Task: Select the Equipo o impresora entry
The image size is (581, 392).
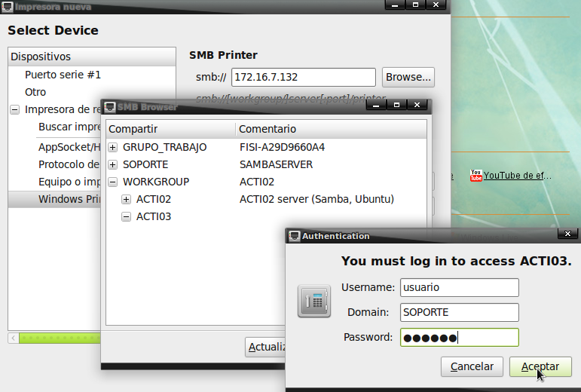Action: [x=69, y=182]
